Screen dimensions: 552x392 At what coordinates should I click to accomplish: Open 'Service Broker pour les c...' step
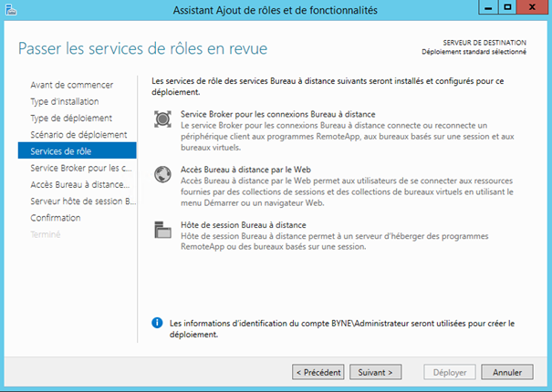pos(82,168)
